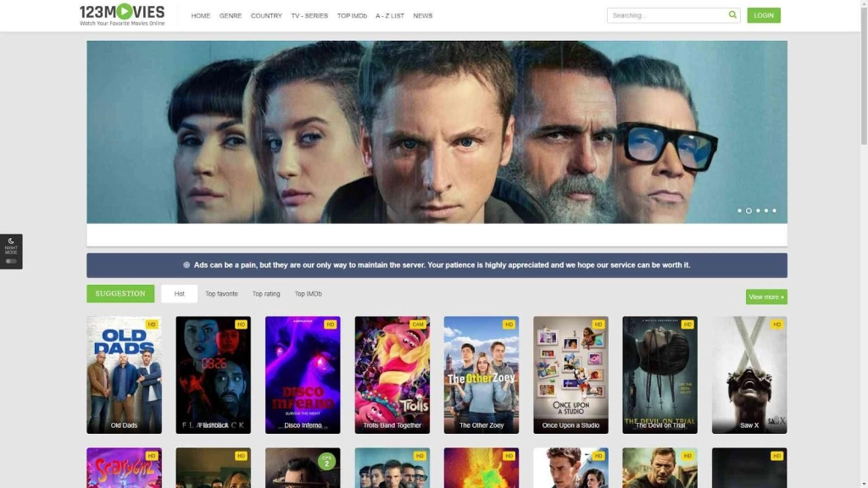Click the CAM badge on Trolls Band Together

pyautogui.click(x=419, y=324)
